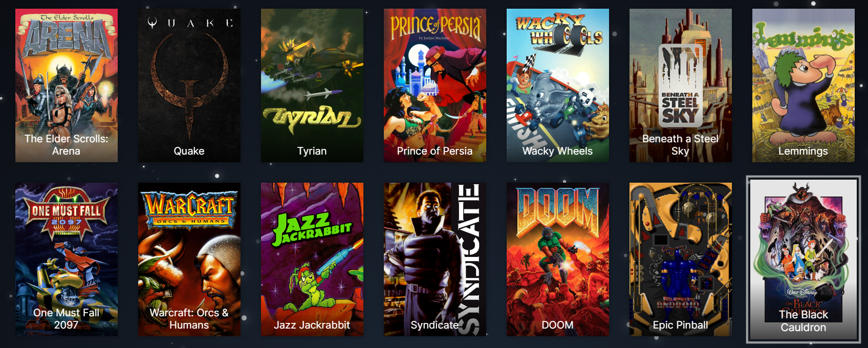The height and width of the screenshot is (348, 868).
Task: Open Beneath a Steel Sky cover
Action: click(681, 85)
